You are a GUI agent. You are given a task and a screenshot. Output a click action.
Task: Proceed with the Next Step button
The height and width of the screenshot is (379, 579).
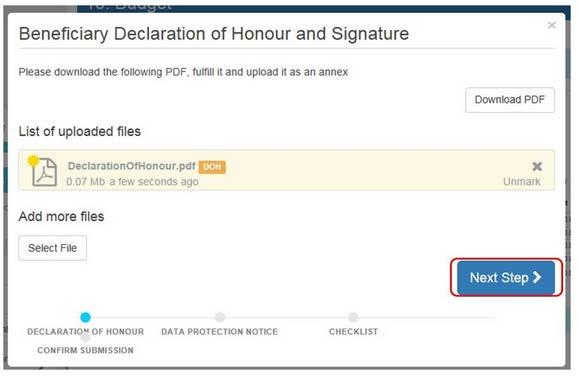click(x=506, y=277)
